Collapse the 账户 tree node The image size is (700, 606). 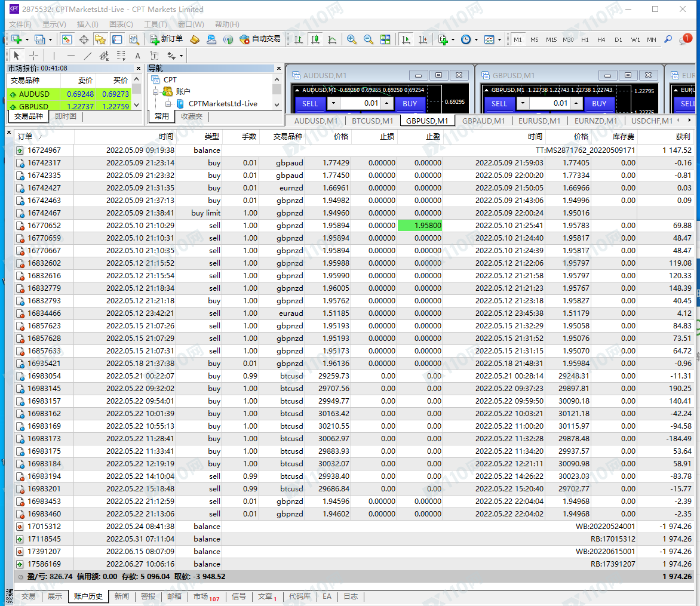click(x=154, y=92)
